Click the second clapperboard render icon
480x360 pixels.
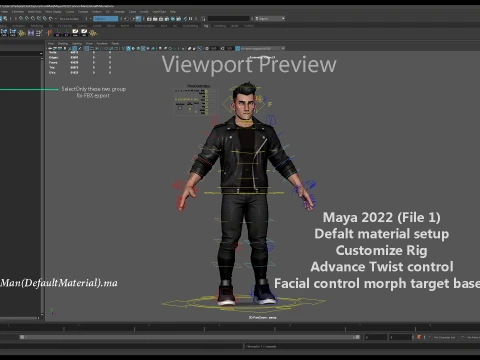[155, 19]
